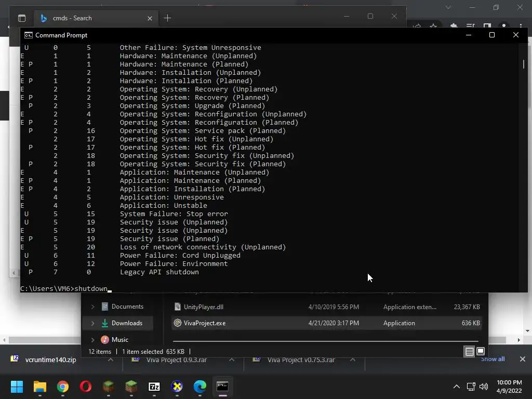Image resolution: width=532 pixels, height=399 pixels.
Task: Open options for vcruntime140.zip download
Action: coord(111,360)
